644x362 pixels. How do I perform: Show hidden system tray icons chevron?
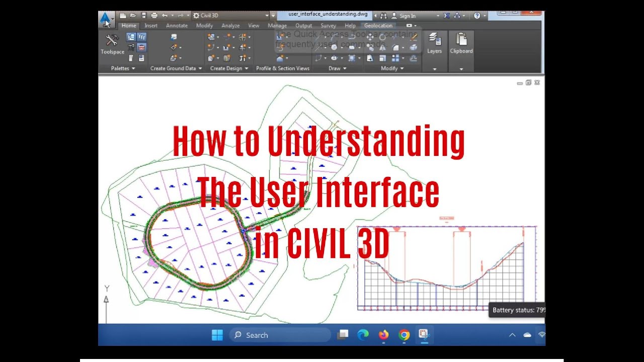coord(512,335)
